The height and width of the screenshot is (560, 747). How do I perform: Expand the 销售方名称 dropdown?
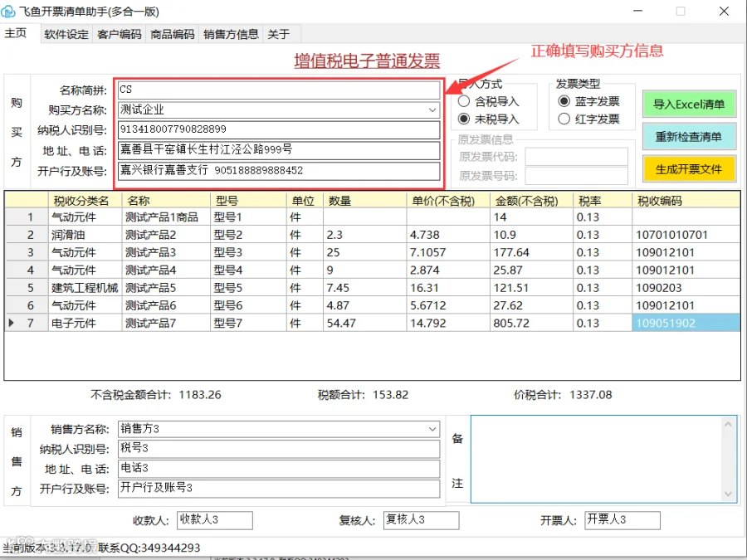(432, 429)
